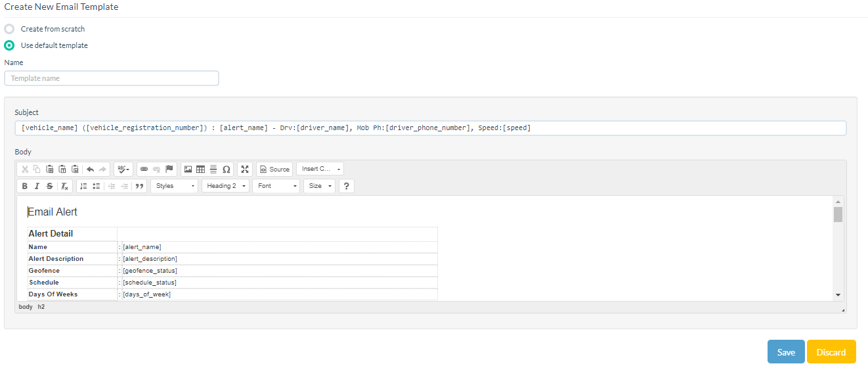Insert a table into the body
This screenshot has height=391, width=868.
point(201,169)
